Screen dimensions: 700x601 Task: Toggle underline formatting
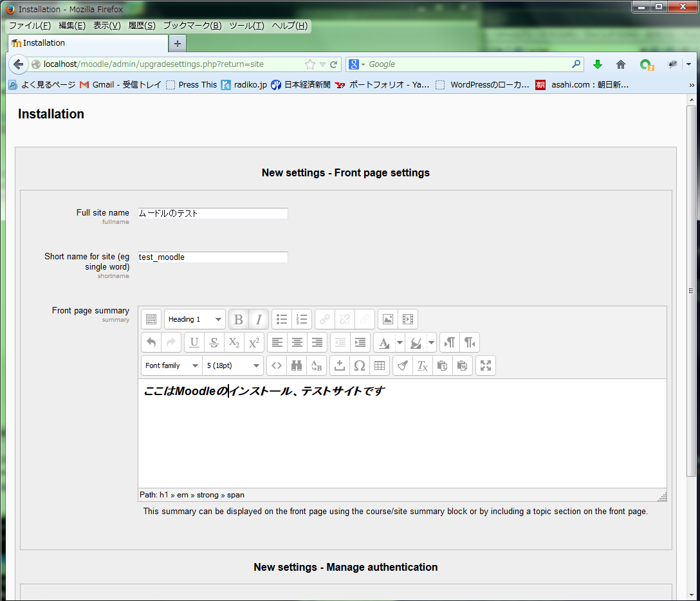pyautogui.click(x=194, y=342)
